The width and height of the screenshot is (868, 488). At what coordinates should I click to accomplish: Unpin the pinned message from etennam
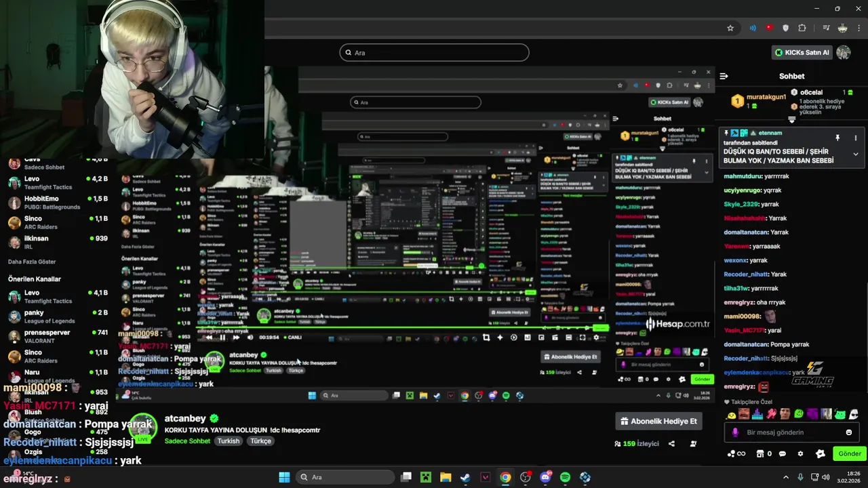[x=837, y=138]
